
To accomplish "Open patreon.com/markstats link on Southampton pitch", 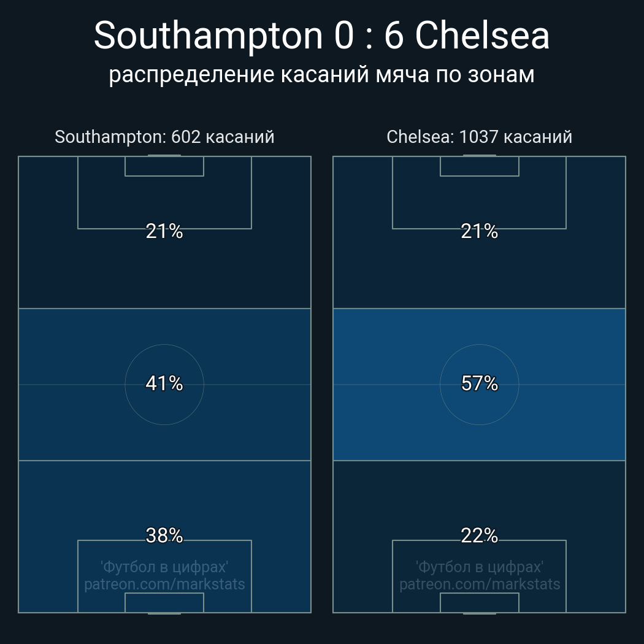I will [164, 585].
